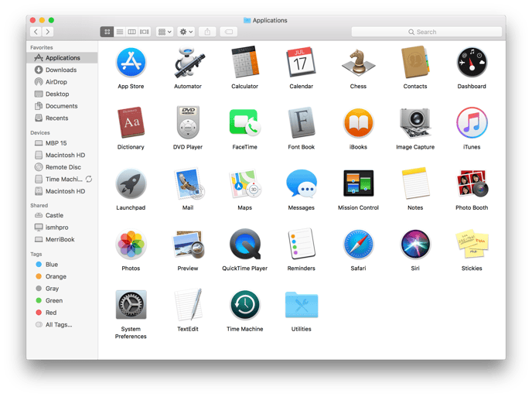
Task: Select the Notes app icon
Action: click(415, 183)
